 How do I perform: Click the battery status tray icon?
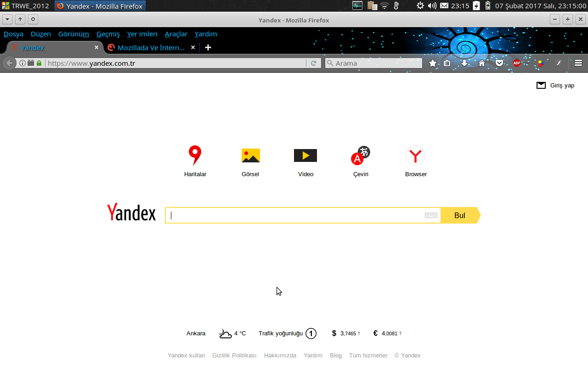(x=487, y=6)
